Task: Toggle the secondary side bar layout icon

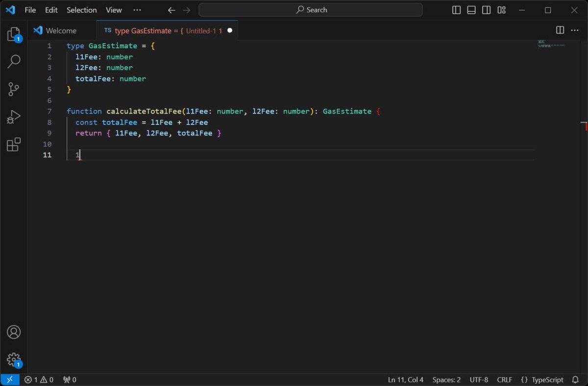Action: point(486,10)
